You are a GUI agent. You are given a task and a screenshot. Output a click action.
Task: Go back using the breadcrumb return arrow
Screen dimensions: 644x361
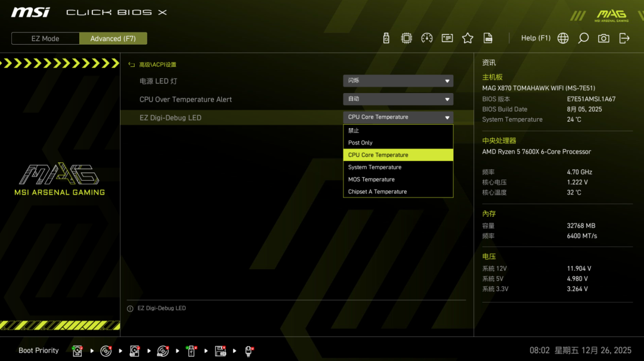pos(131,64)
